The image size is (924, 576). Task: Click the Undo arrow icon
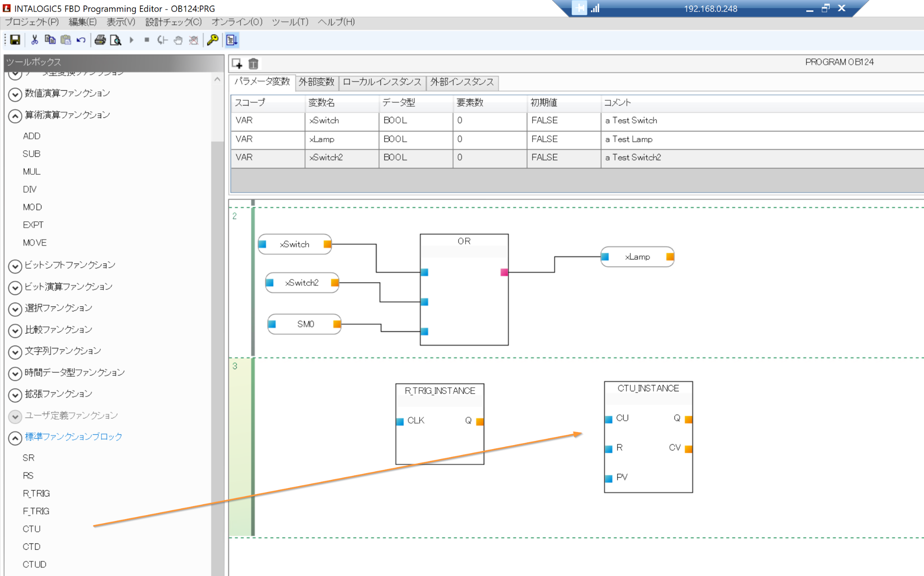pyautogui.click(x=81, y=40)
